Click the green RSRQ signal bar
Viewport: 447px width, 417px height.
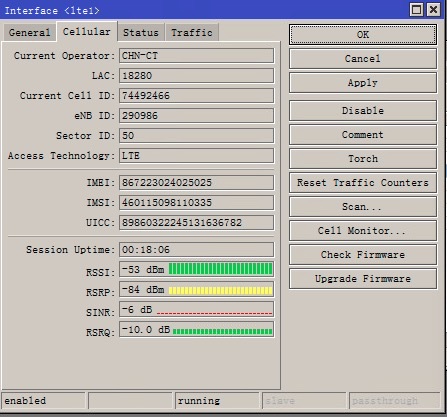click(223, 331)
